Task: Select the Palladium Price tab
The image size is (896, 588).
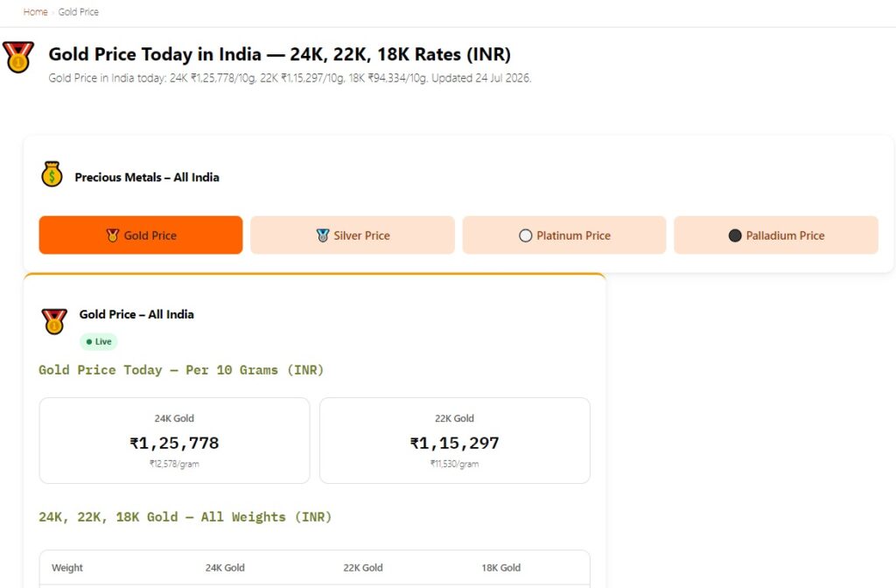Action: coord(776,234)
